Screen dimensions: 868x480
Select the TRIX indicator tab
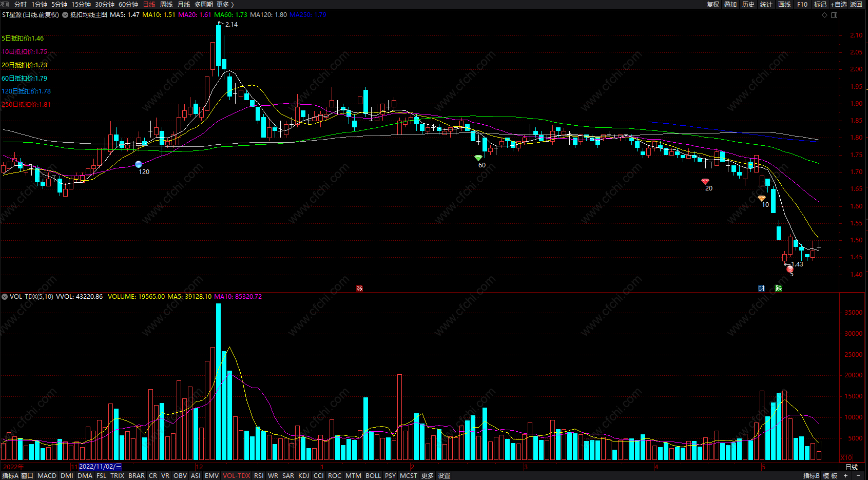tap(118, 476)
